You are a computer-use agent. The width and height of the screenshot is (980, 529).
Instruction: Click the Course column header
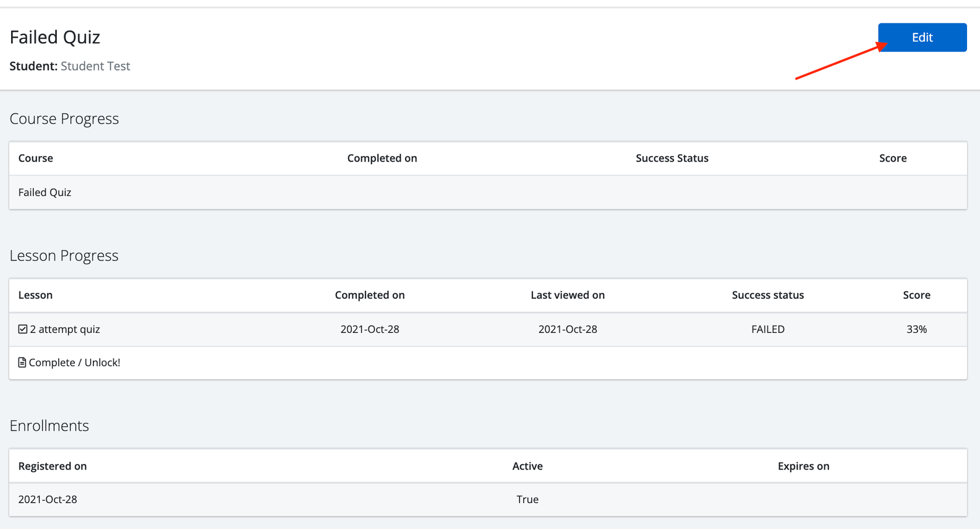tap(36, 158)
